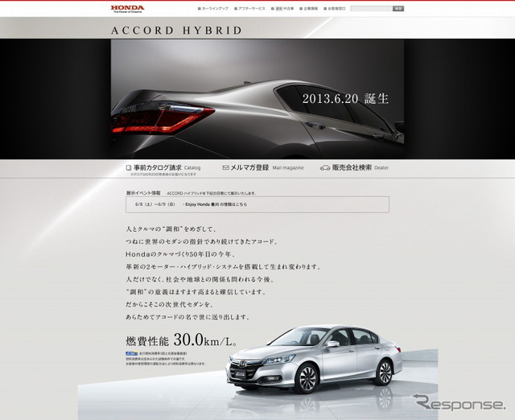Open アフターサービス after-service menu

tap(249, 9)
